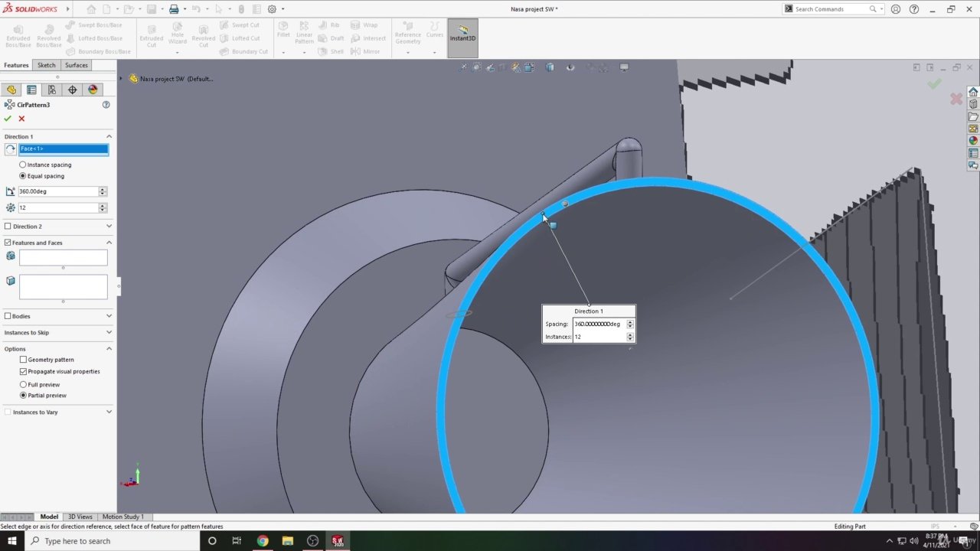The width and height of the screenshot is (980, 551).
Task: Open the ConfigurationManager tab icon
Action: coord(52,90)
